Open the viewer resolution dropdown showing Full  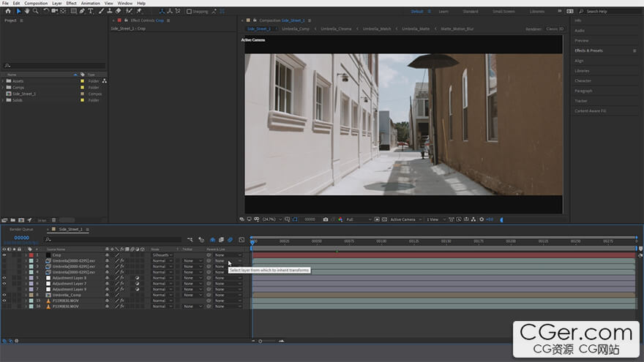[358, 219]
